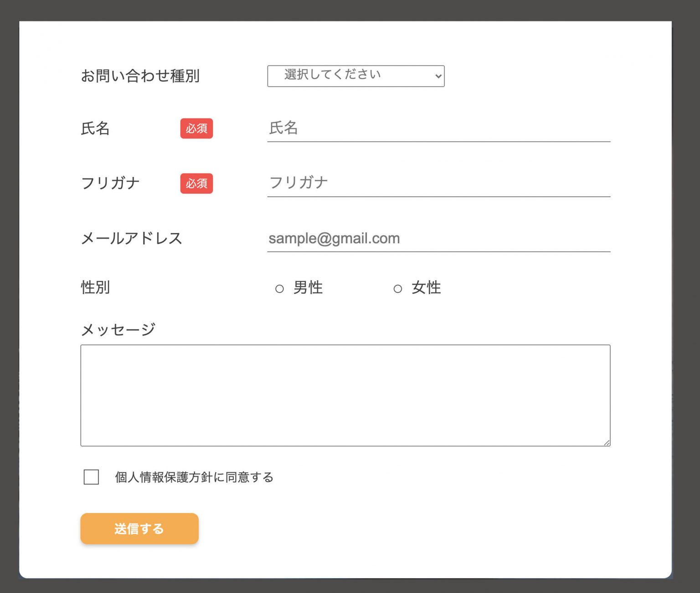The width and height of the screenshot is (700, 593).
Task: Click the red 必須 badge beside 氏名
Action: tap(196, 128)
